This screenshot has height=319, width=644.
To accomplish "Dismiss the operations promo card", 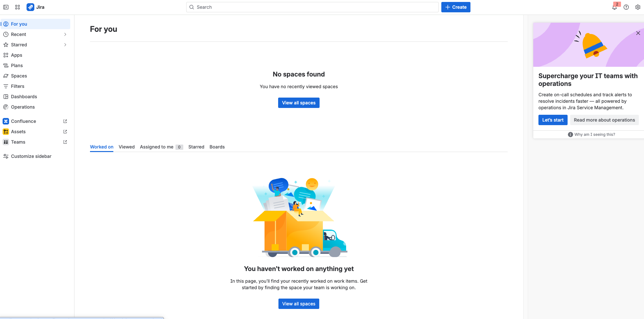I will tap(638, 33).
